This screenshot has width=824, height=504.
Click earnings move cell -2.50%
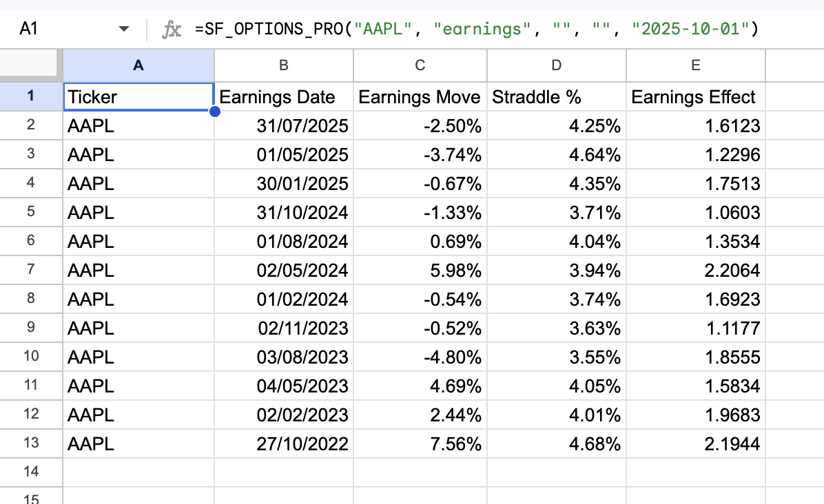(420, 125)
